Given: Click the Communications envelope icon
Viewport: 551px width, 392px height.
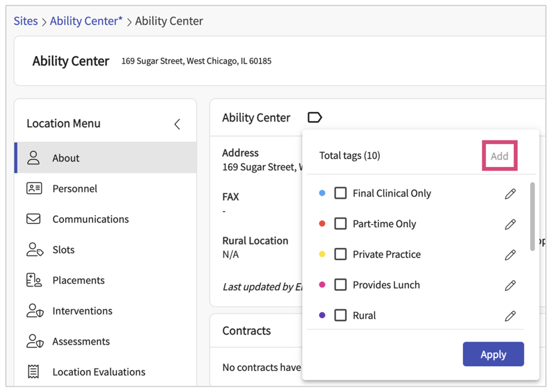Looking at the screenshot, I should click(x=33, y=219).
